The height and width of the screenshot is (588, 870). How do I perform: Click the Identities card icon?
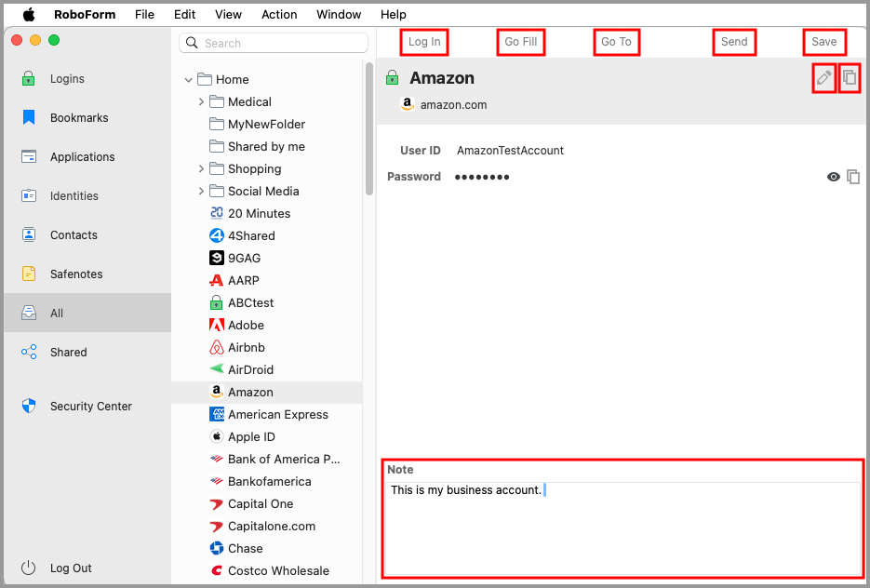[28, 195]
